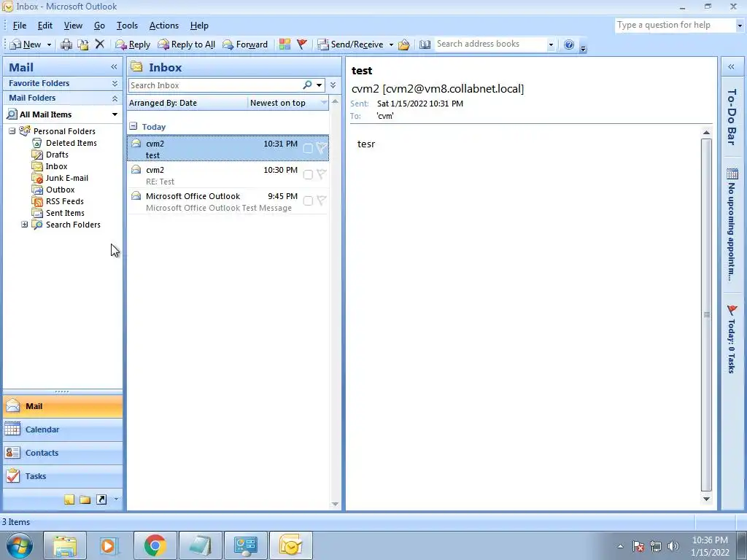
Task: Click the tasks flag on To-Do Bar
Action: (732, 310)
